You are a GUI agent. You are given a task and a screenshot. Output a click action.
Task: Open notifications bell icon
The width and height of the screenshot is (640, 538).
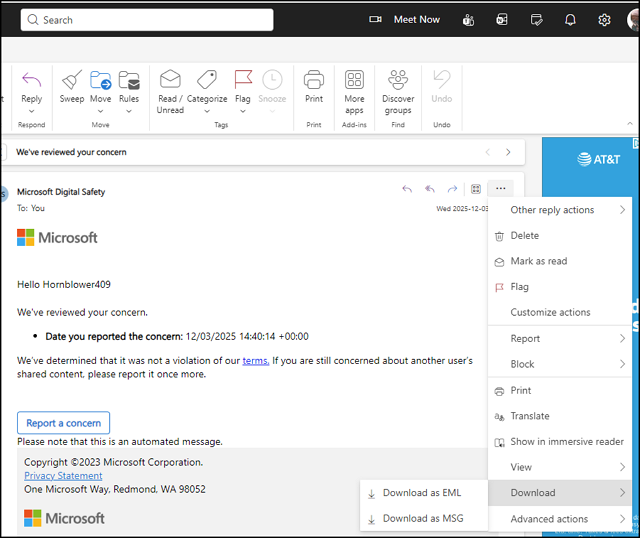pos(570,20)
